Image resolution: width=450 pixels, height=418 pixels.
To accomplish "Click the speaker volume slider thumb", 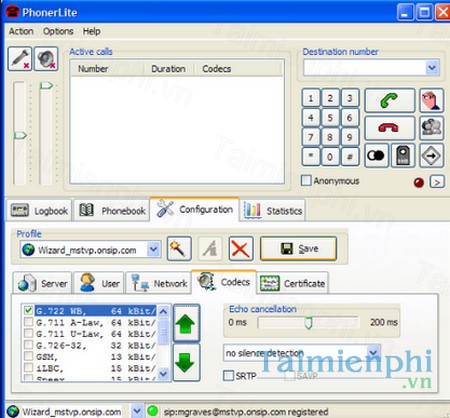I will tap(46, 86).
